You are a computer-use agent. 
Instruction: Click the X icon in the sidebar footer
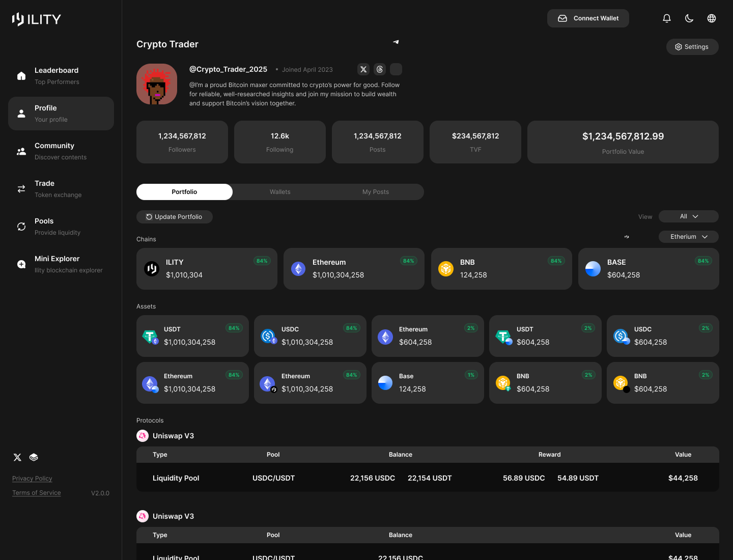pos(17,457)
